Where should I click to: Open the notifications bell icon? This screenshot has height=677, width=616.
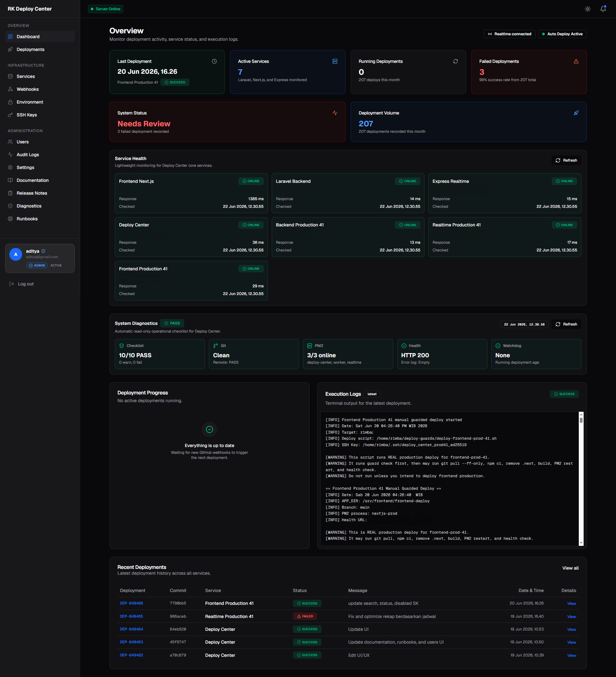603,9
